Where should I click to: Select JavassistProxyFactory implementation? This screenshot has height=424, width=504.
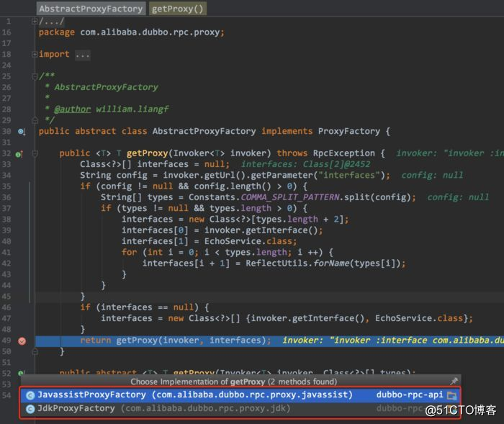[240, 394]
